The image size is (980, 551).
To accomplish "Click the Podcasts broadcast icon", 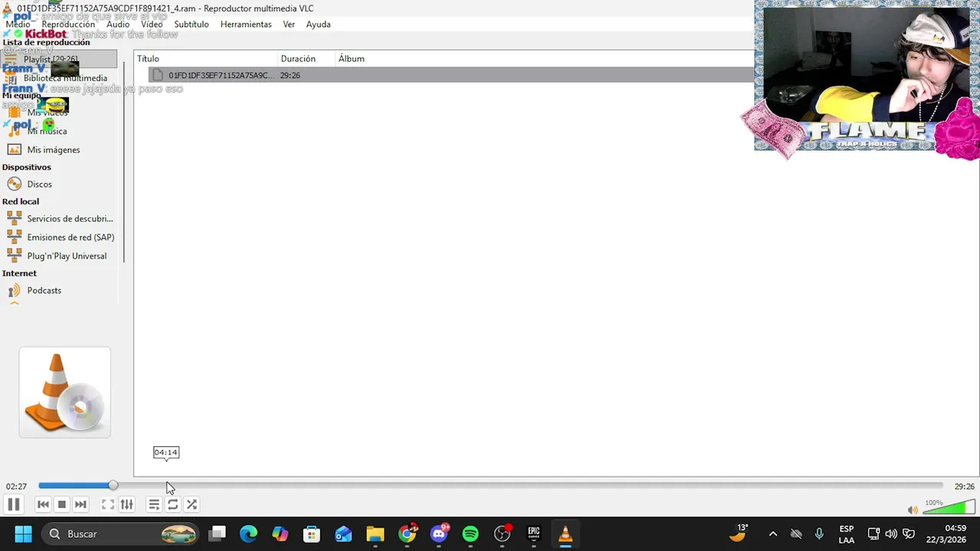I will click(x=14, y=291).
